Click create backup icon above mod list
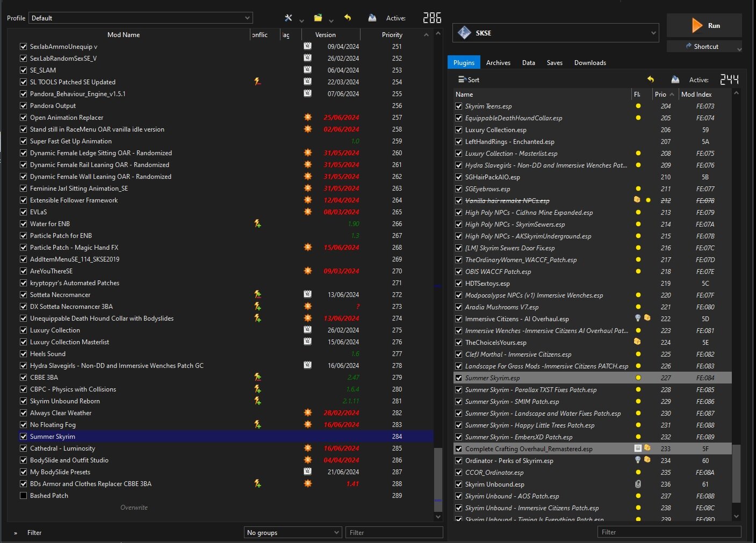The width and height of the screenshot is (756, 543). pos(372,18)
